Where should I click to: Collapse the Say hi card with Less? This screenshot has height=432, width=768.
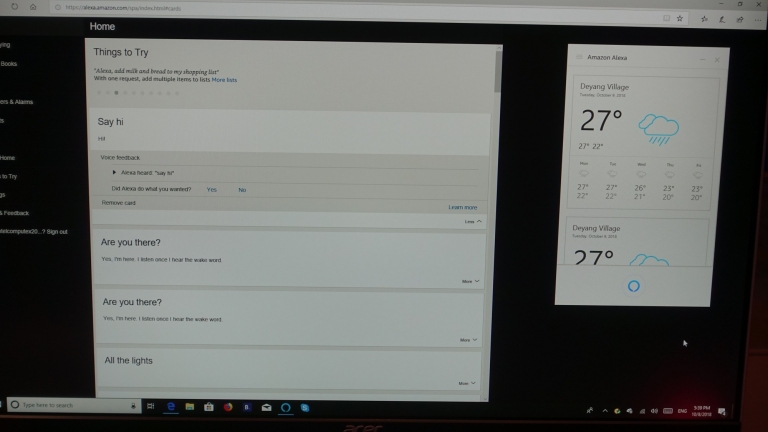pyautogui.click(x=473, y=221)
